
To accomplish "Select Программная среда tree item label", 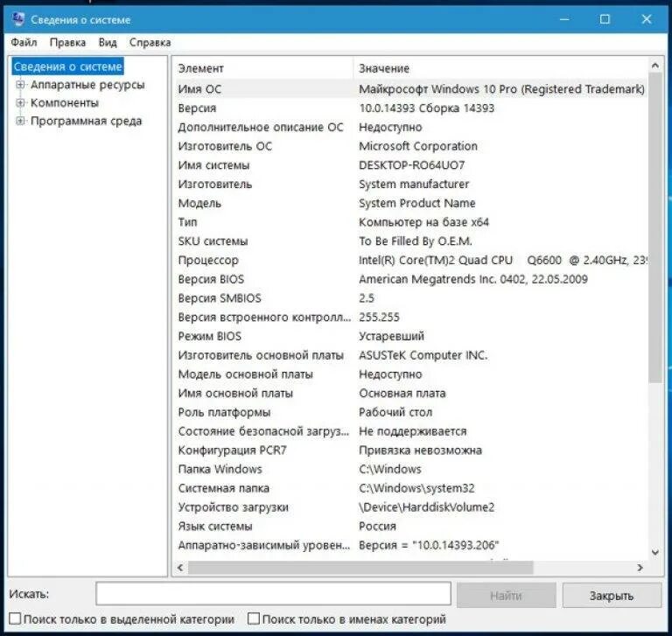I will (x=86, y=122).
